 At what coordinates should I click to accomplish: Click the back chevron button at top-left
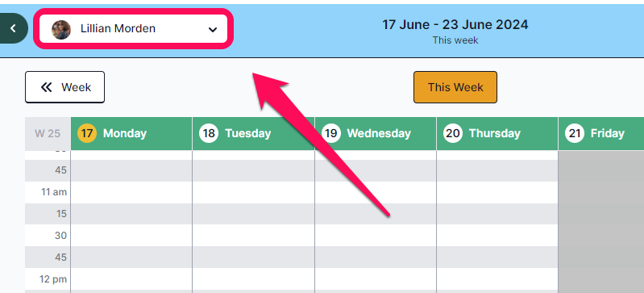13,28
